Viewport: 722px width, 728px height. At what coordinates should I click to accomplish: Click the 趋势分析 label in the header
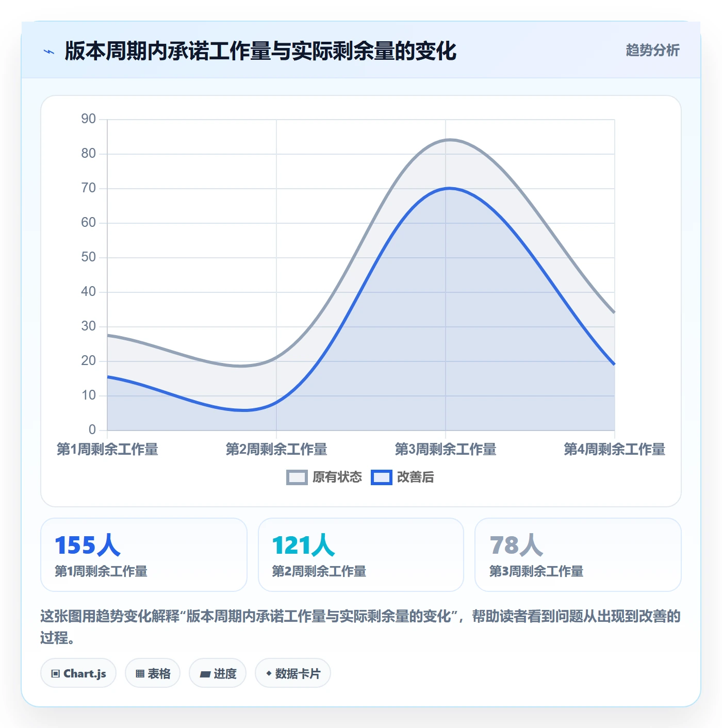[652, 50]
